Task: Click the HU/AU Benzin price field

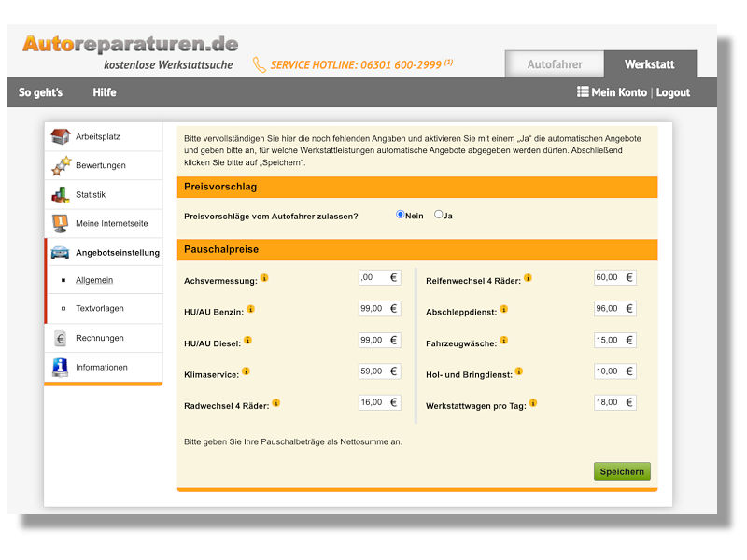Action: point(380,309)
